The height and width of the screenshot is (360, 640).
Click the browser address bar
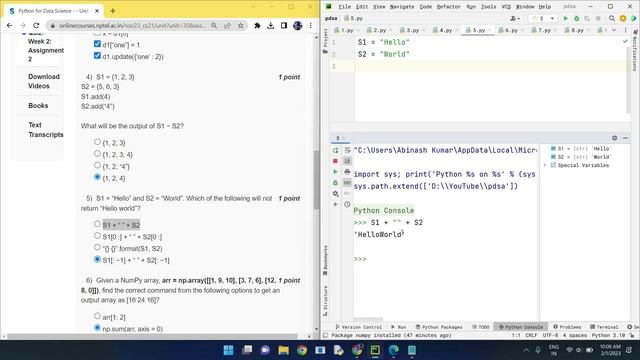click(133, 26)
